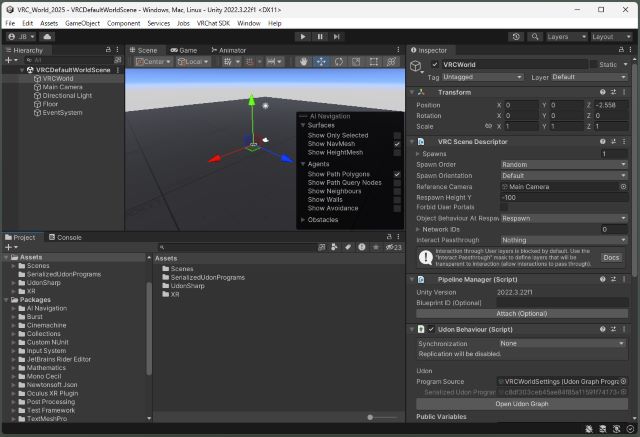Toggle constrained scale proportions link icon
Image resolution: width=640 pixels, height=437 pixels.
click(x=488, y=126)
